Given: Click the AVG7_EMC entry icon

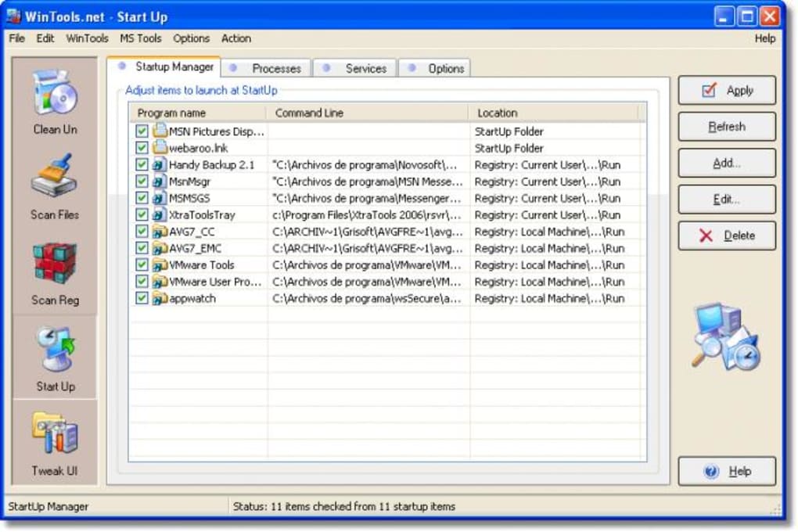Looking at the screenshot, I should [160, 249].
